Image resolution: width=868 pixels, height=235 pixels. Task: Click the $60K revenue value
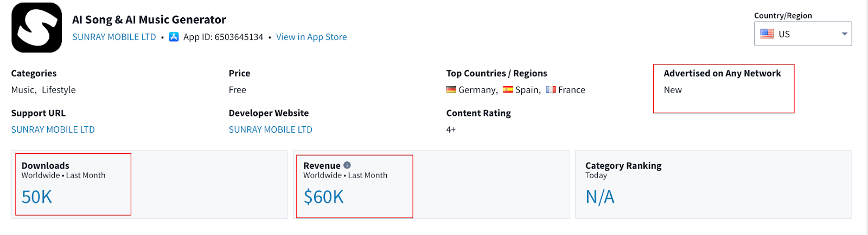pyautogui.click(x=323, y=197)
